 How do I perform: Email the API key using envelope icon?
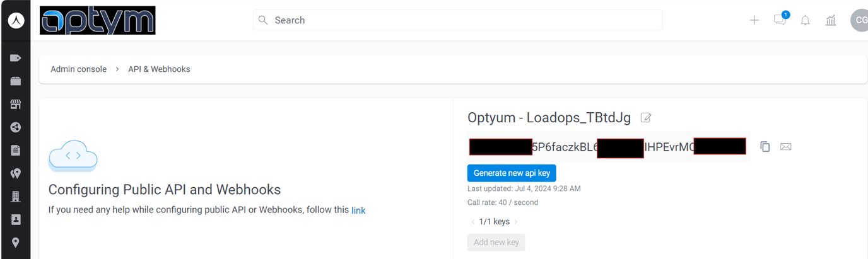pos(785,147)
